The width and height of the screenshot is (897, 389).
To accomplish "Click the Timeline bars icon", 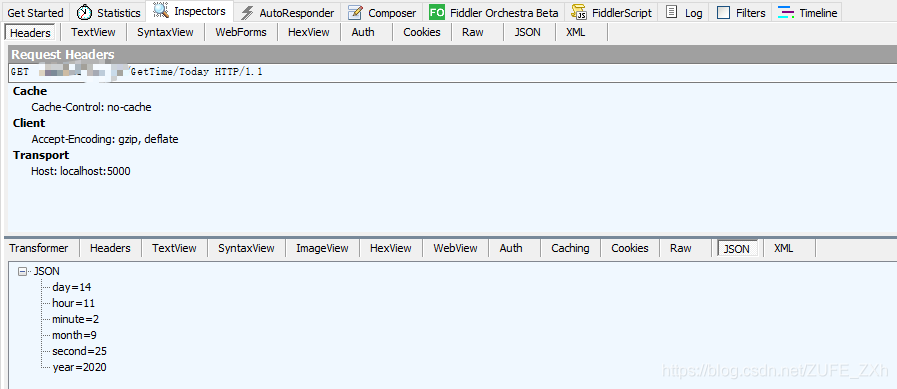I will coord(787,12).
